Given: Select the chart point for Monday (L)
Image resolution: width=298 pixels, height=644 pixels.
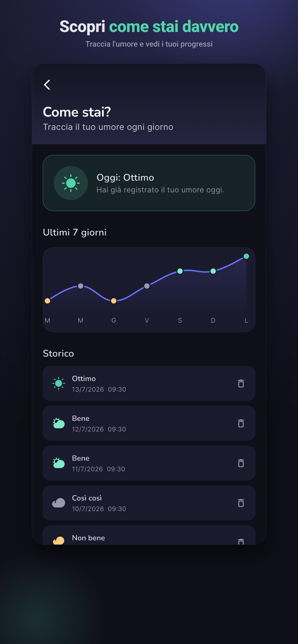Looking at the screenshot, I should [x=246, y=256].
